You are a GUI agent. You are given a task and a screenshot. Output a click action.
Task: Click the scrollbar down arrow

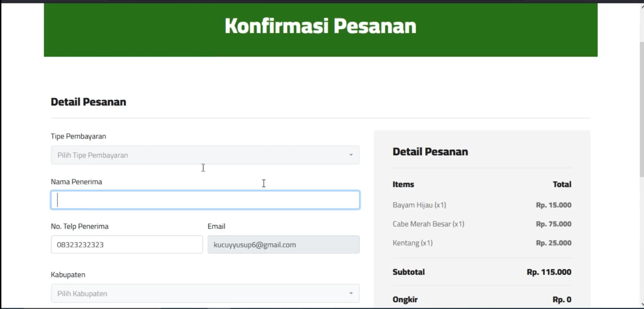tap(642, 304)
